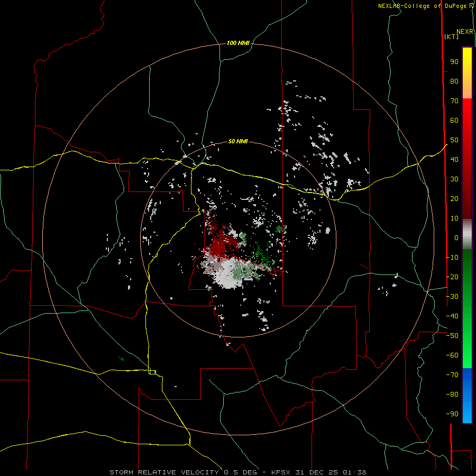Click the NEXLAB-College of DuPage credit text
The image size is (476, 476).
point(423,6)
